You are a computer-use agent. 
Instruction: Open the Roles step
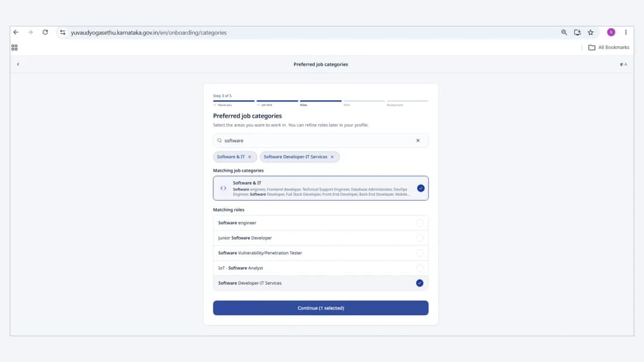click(304, 105)
